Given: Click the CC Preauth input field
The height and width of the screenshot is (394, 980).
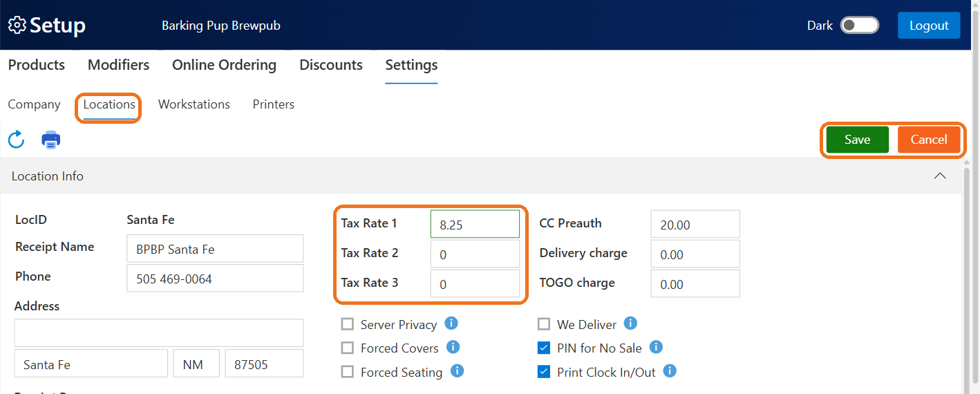Looking at the screenshot, I should pyautogui.click(x=695, y=225).
